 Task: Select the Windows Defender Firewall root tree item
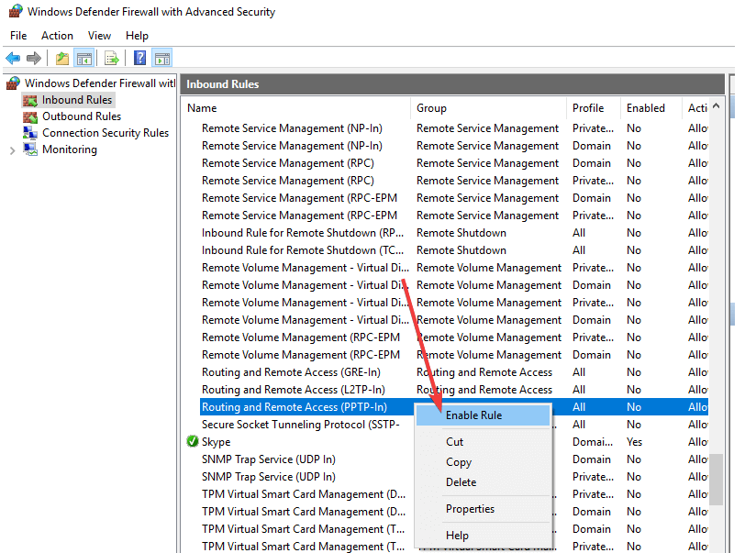[100, 83]
